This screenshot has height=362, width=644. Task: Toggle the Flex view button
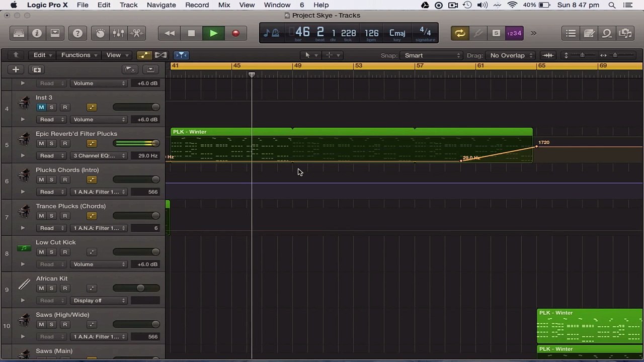click(160, 55)
